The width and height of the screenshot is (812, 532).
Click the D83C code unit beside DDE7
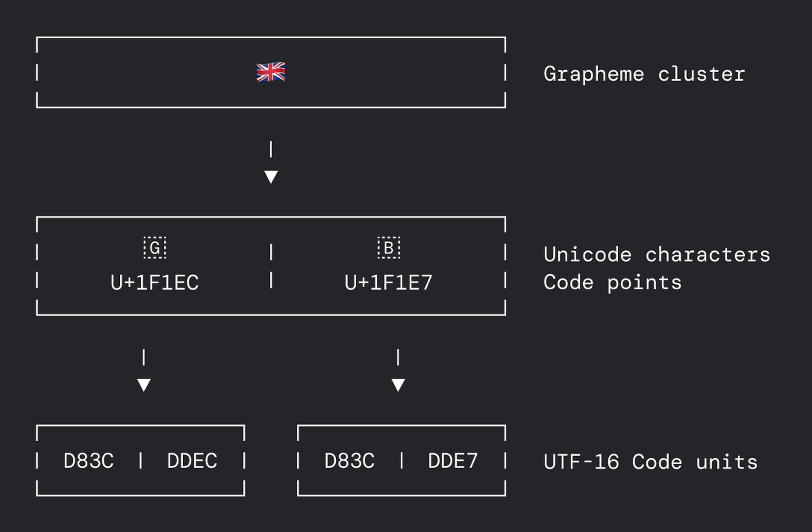(x=349, y=461)
